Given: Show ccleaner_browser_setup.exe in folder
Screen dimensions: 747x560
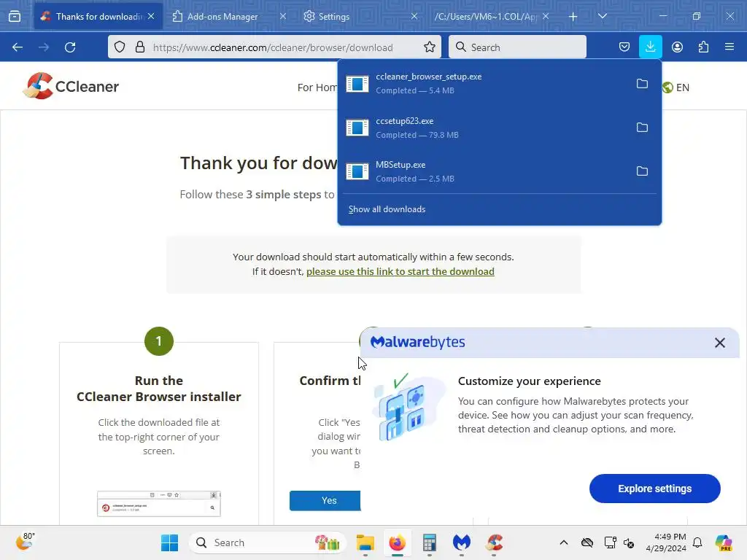Looking at the screenshot, I should [x=642, y=84].
